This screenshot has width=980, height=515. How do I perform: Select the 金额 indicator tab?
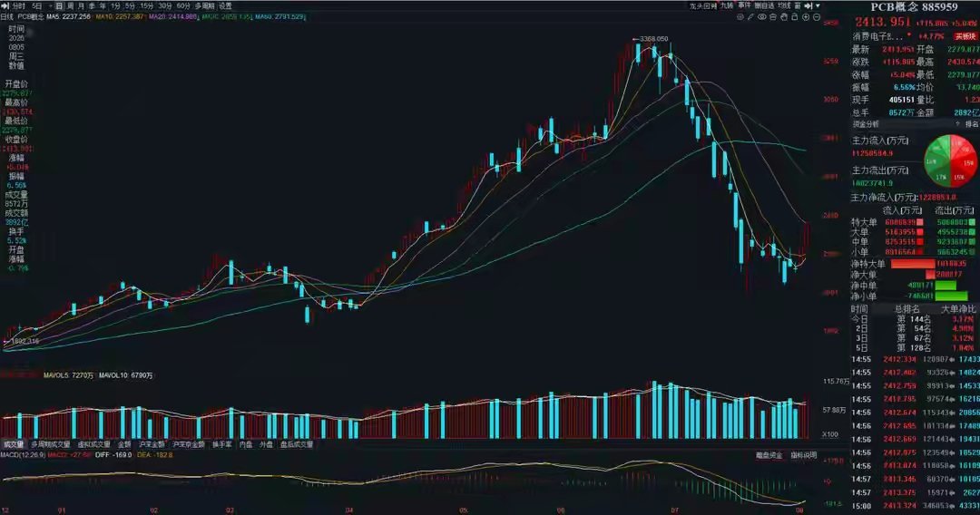124,444
